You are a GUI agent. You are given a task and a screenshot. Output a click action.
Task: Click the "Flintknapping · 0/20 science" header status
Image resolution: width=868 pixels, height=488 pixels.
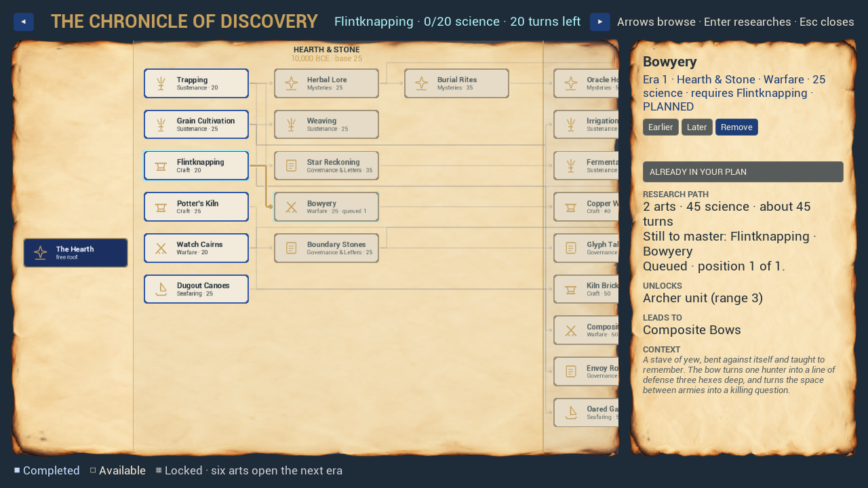417,22
